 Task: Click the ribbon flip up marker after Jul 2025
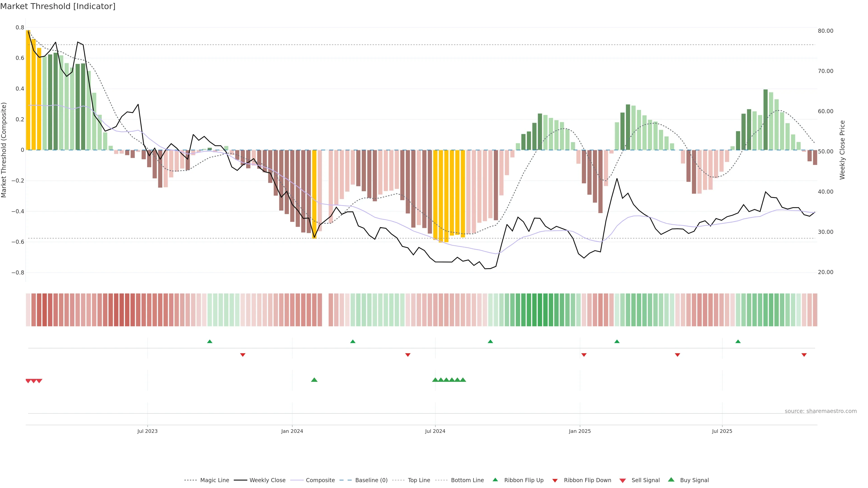[x=738, y=342]
